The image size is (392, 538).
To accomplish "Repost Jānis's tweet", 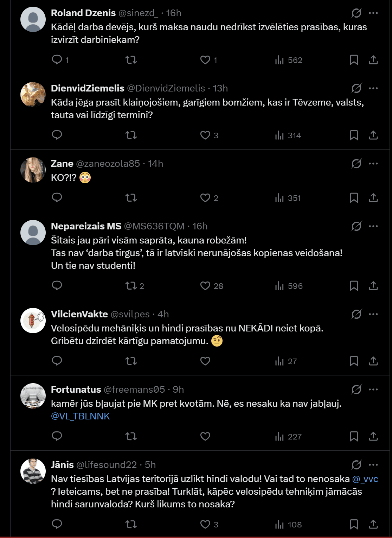I will click(x=131, y=524).
